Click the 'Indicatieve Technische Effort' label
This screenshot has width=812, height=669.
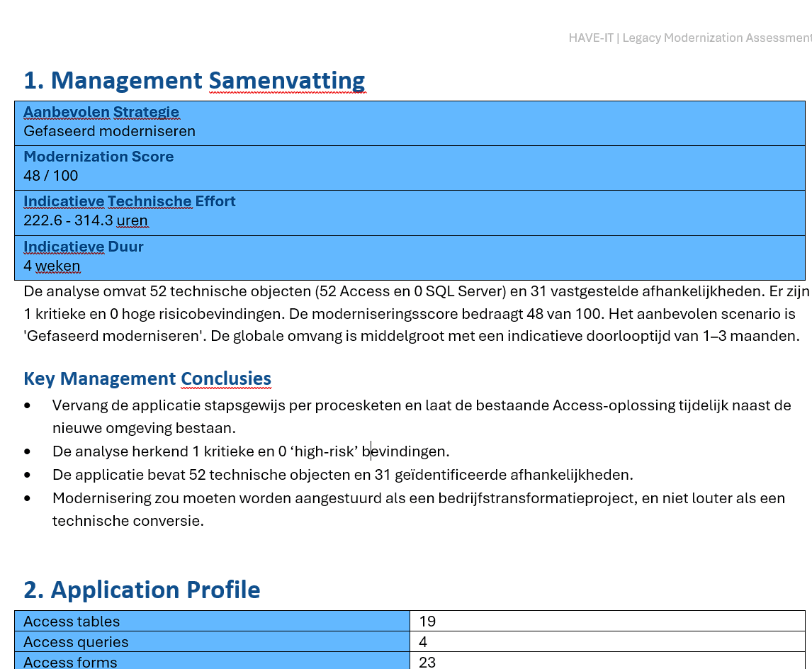(130, 201)
